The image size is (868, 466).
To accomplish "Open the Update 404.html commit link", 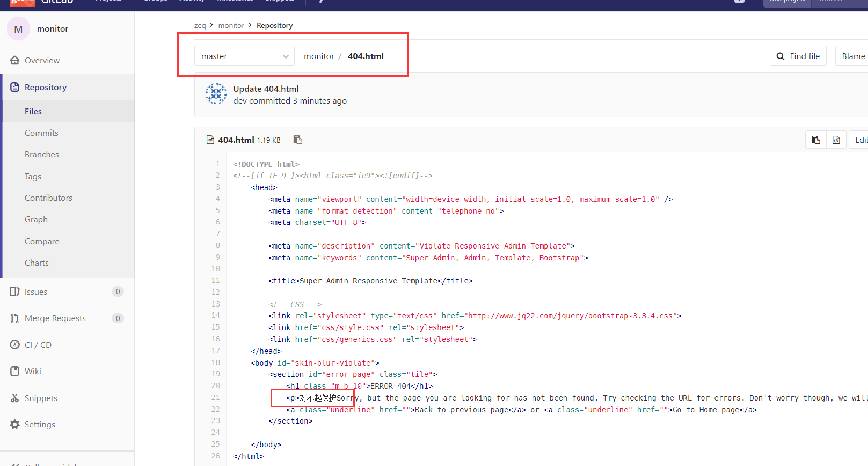I will coord(266,89).
